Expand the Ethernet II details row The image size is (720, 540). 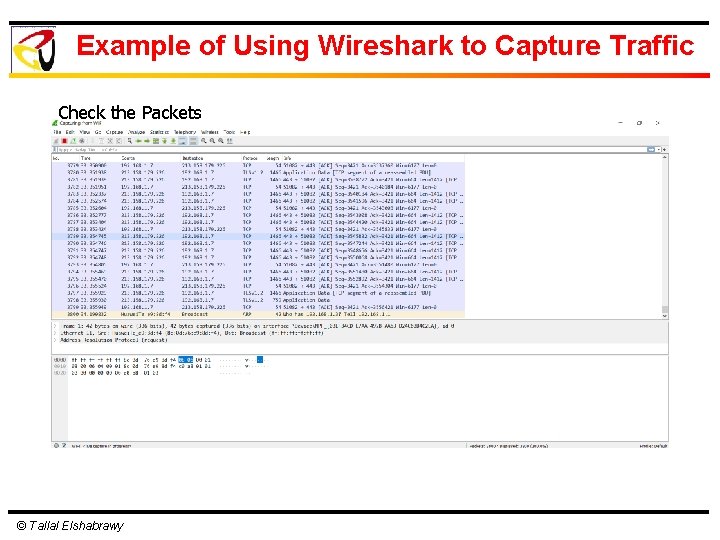click(x=55, y=333)
